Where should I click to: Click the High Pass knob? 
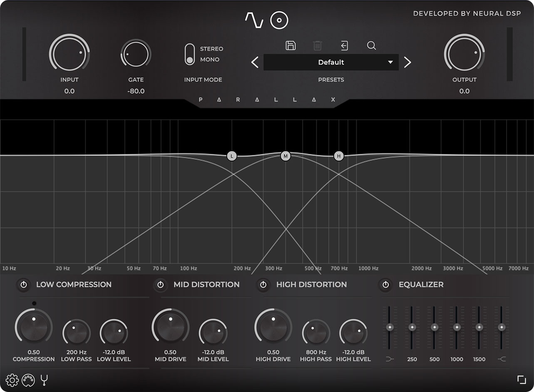click(316, 333)
